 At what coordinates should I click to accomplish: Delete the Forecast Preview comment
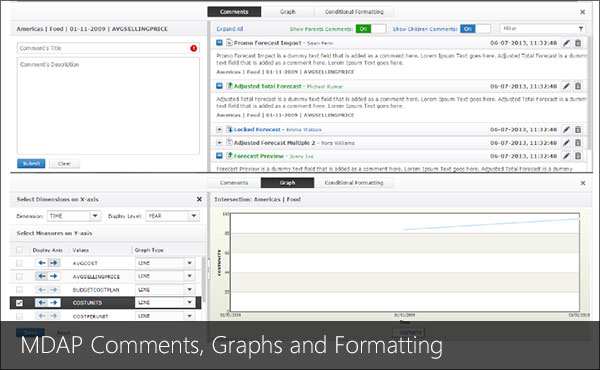click(578, 156)
